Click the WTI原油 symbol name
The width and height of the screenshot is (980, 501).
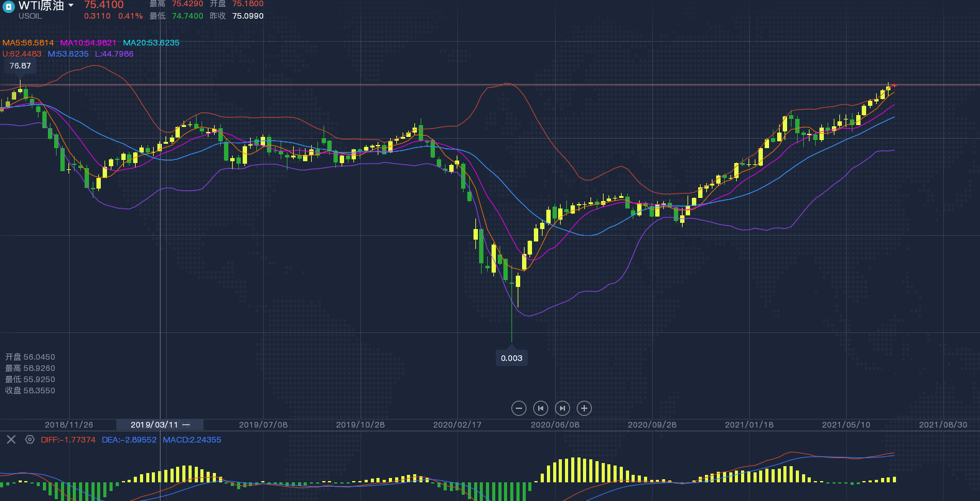41,6
